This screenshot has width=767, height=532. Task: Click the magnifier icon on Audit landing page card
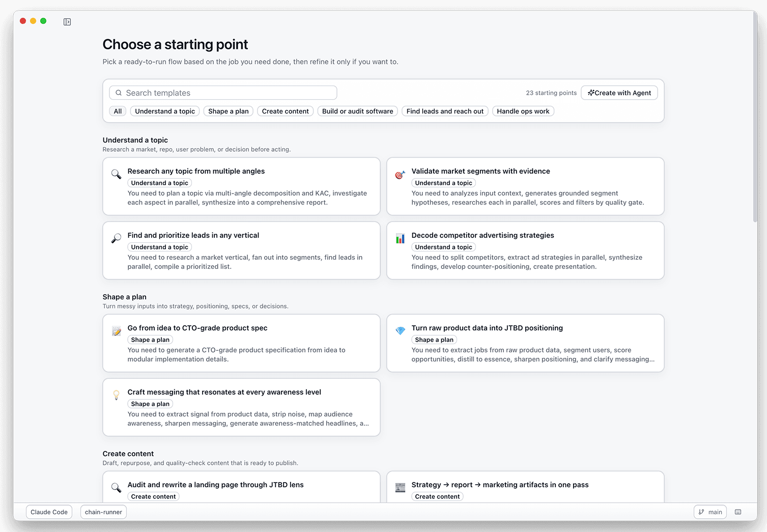click(x=116, y=488)
